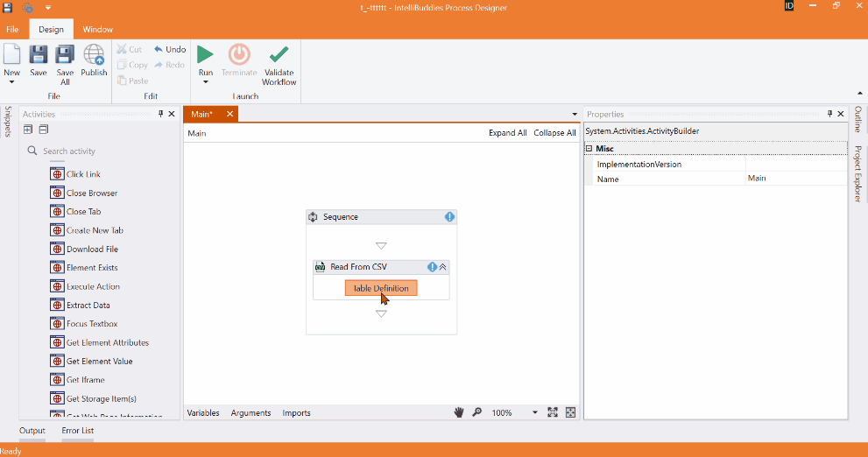This screenshot has height=457, width=868.
Task: Pin the Activities panel
Action: pyautogui.click(x=160, y=114)
